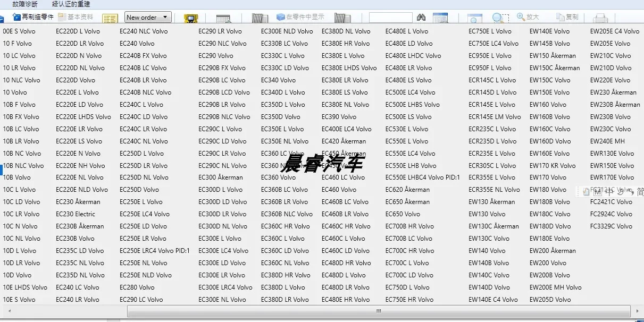Click the horizontal scrollbar thumb

379,311
